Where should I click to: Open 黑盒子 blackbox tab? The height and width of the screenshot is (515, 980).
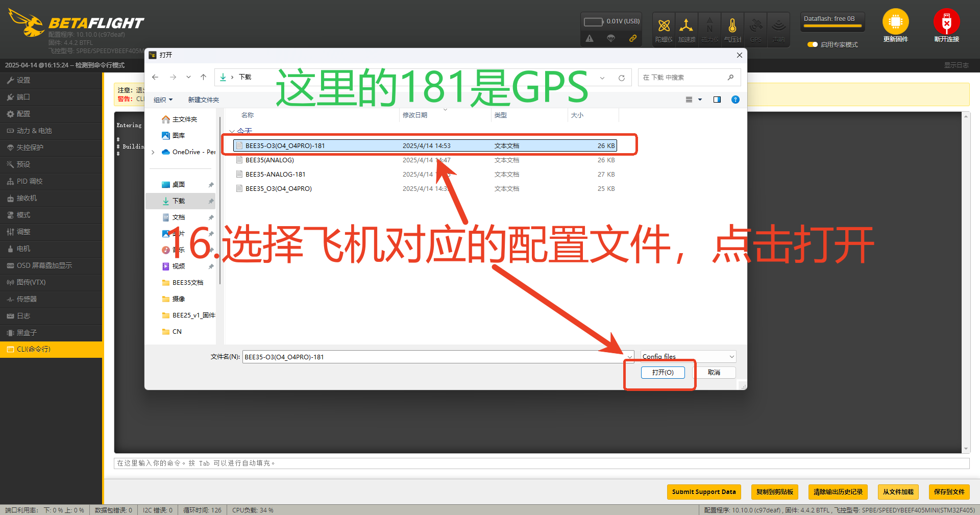click(x=51, y=333)
